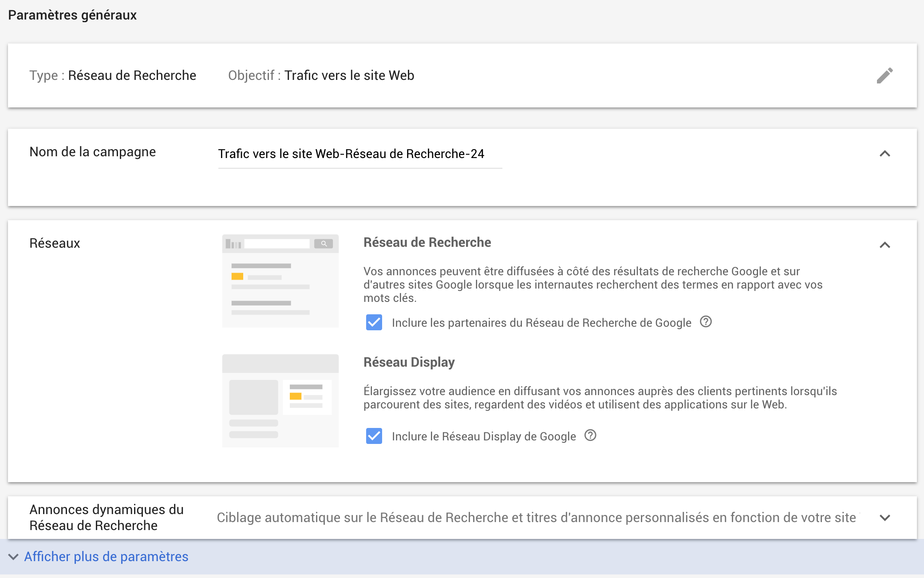Viewport: 924px width, 578px height.
Task: Click the chevron beside Afficher plus de paramètres
Action: coord(13,557)
